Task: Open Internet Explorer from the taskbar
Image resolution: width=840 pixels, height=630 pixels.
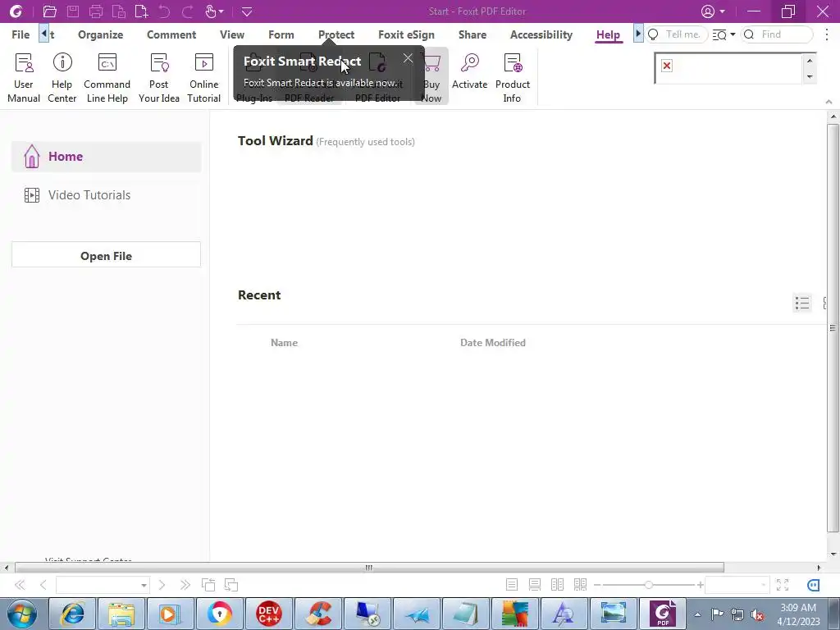Action: [x=72, y=614]
